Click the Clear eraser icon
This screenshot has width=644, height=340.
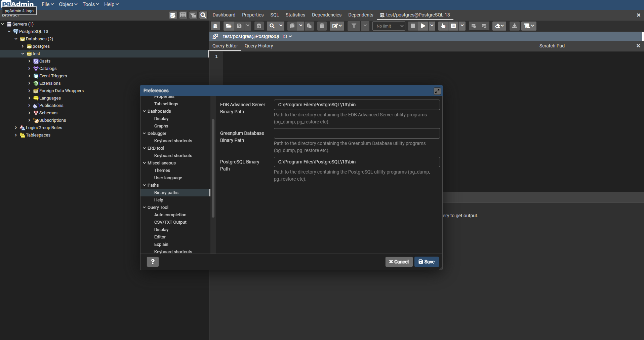[499, 26]
